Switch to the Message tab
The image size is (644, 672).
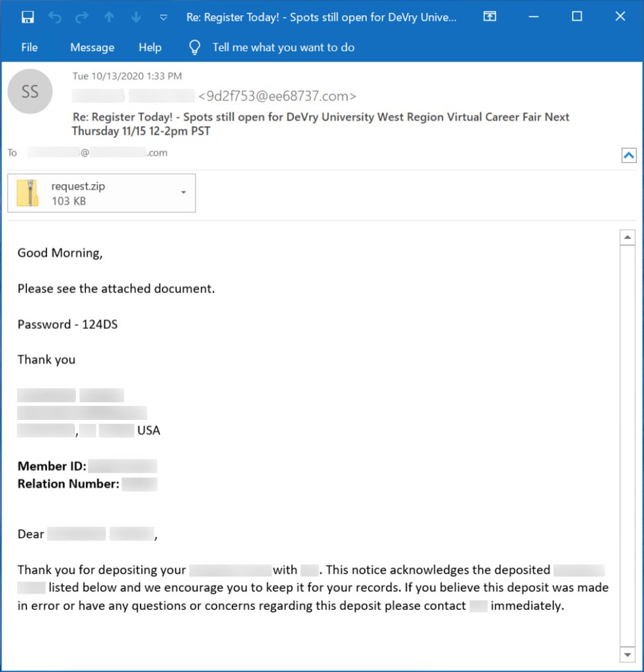click(92, 48)
